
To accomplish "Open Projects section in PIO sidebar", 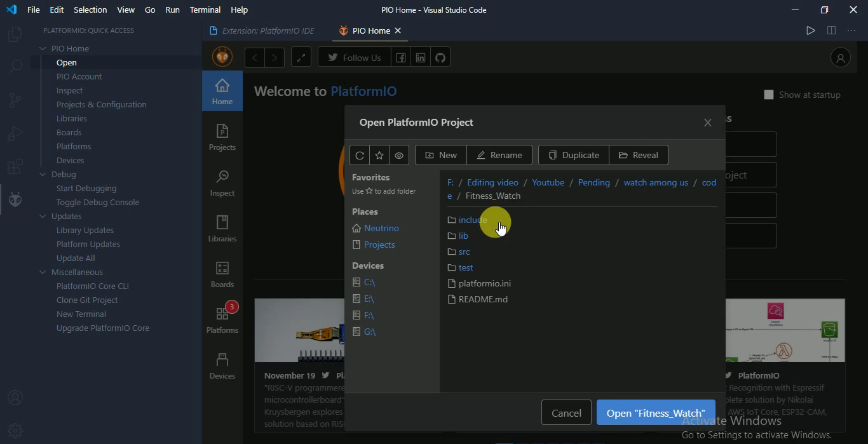I will (x=222, y=137).
